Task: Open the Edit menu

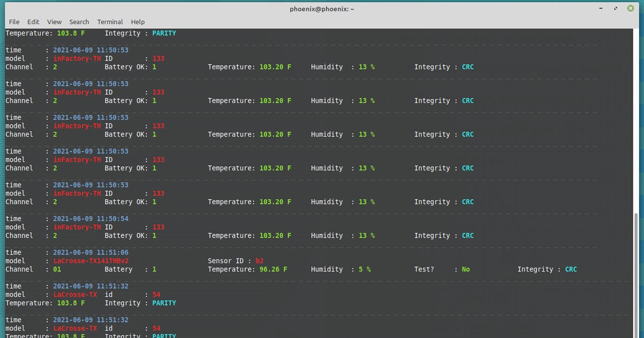Action: point(33,22)
